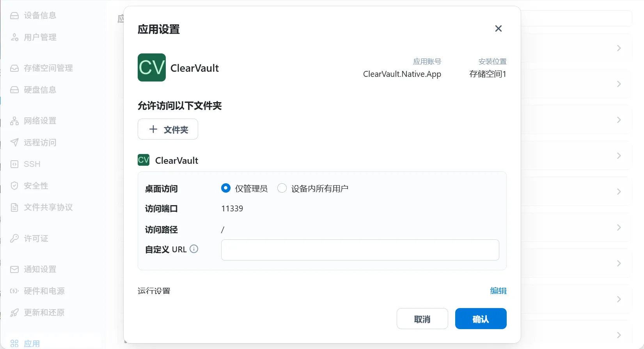The height and width of the screenshot is (349, 644).
Task: Click the 编辑 link for 运行设置
Action: click(x=499, y=291)
